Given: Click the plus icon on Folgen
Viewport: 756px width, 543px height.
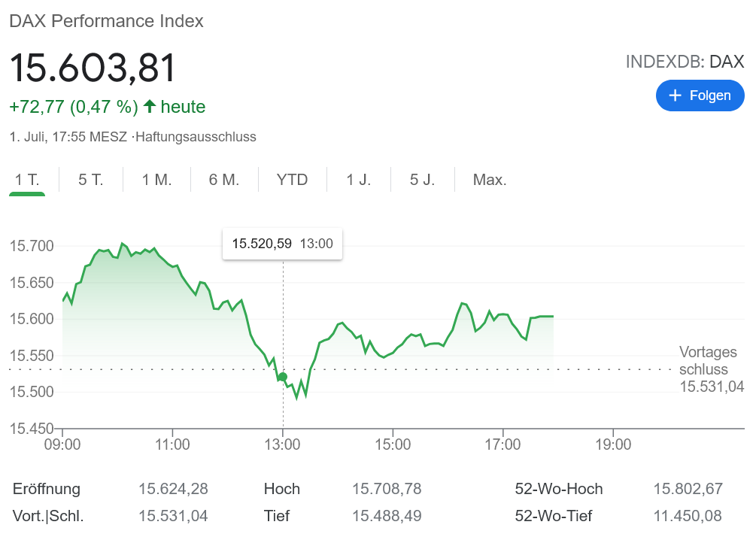Looking at the screenshot, I should coord(675,96).
